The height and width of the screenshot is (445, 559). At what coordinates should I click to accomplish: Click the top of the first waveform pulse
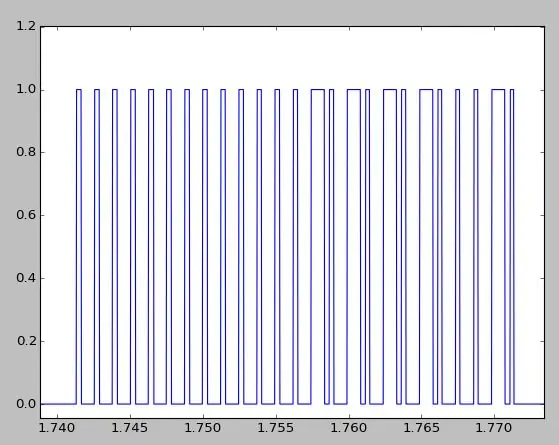coord(79,89)
